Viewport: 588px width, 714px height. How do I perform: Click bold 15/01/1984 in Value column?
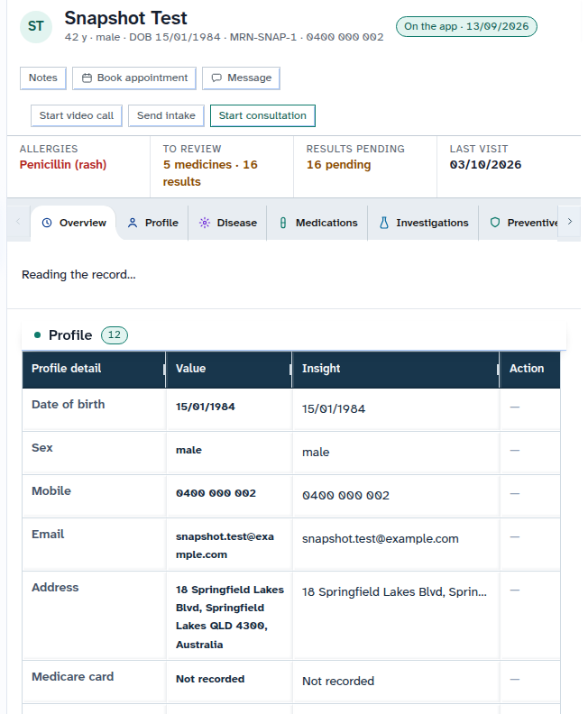coord(206,407)
